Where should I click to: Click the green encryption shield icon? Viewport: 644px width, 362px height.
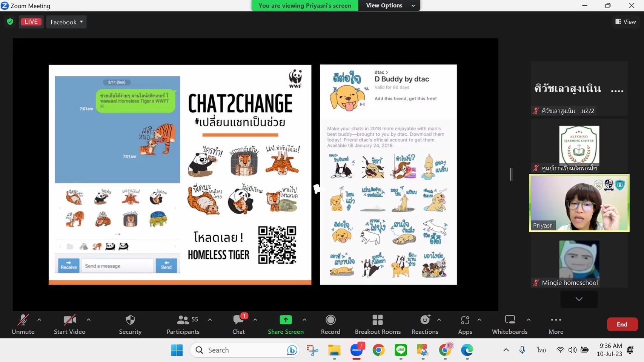10,22
